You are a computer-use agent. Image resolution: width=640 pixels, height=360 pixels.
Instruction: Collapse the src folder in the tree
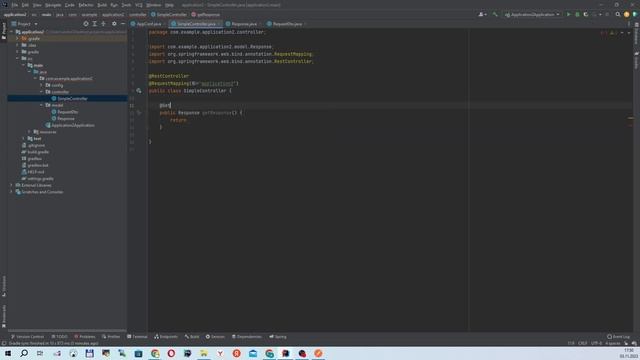18,59
